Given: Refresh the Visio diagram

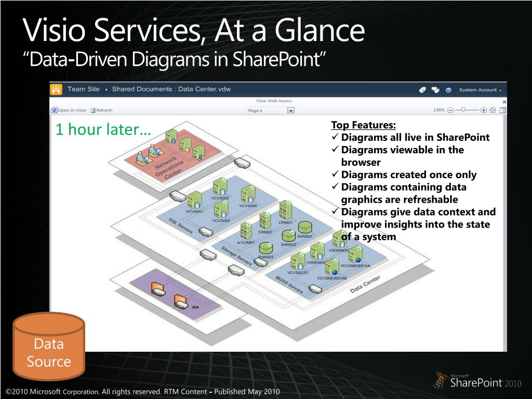Looking at the screenshot, I should pyautogui.click(x=101, y=110).
